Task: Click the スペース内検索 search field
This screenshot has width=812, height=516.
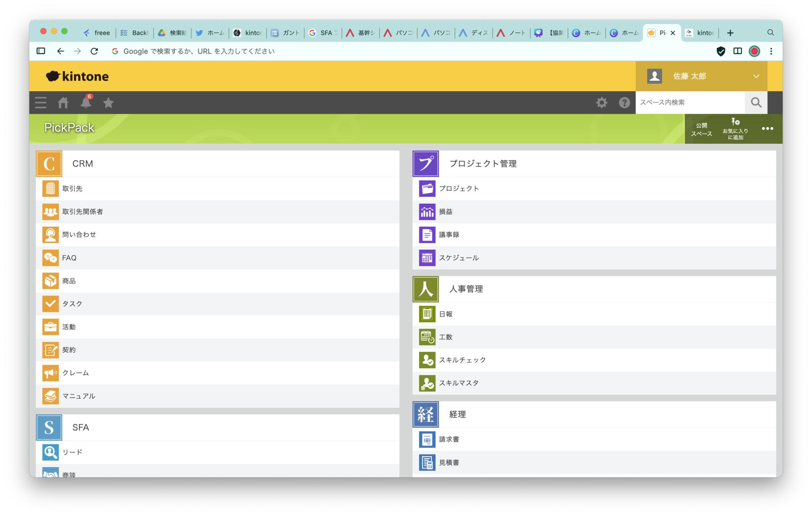Action: [x=690, y=103]
